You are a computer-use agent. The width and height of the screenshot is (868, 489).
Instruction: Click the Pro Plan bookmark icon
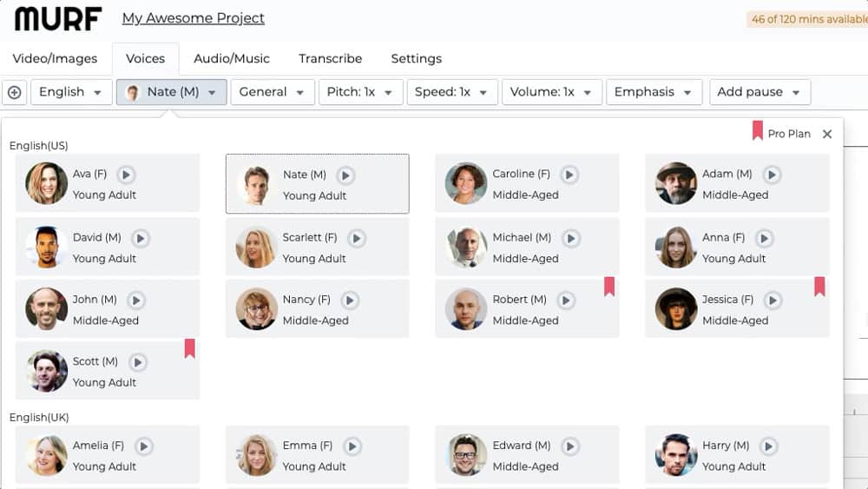tap(757, 131)
